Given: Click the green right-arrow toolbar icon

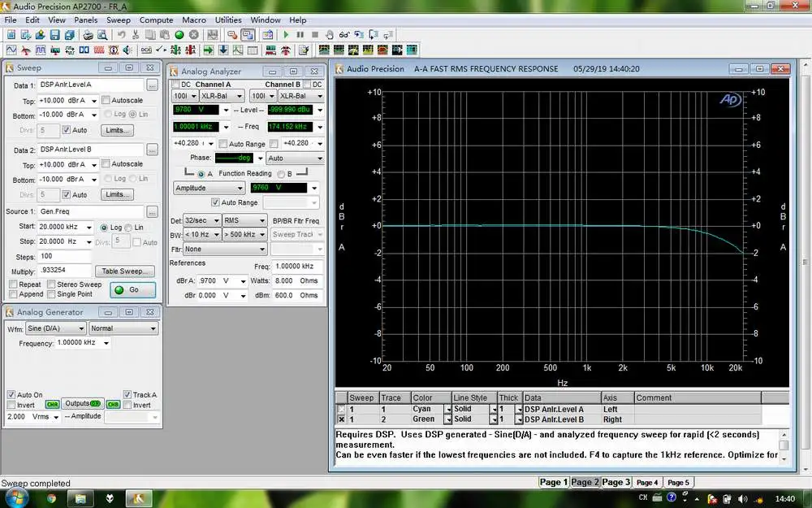Looking at the screenshot, I should coord(209,50).
